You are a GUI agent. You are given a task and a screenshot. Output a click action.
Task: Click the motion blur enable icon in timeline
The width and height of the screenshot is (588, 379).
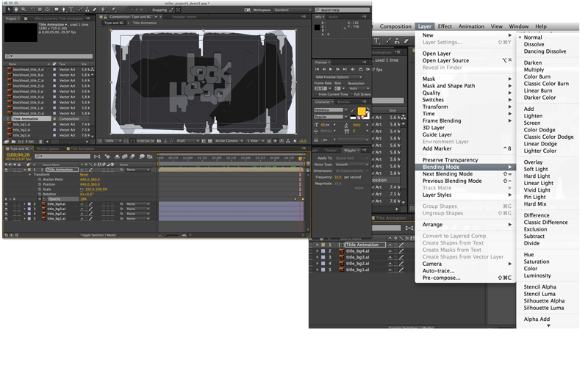[132, 156]
